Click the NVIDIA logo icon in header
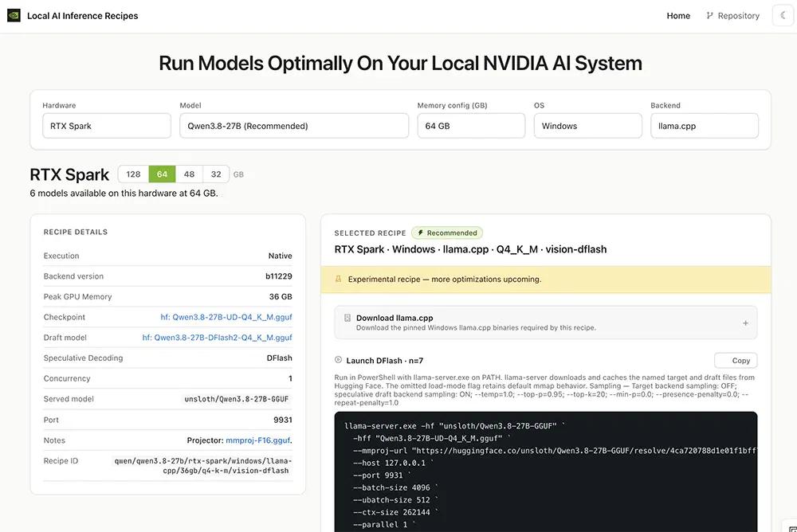 pyautogui.click(x=14, y=15)
